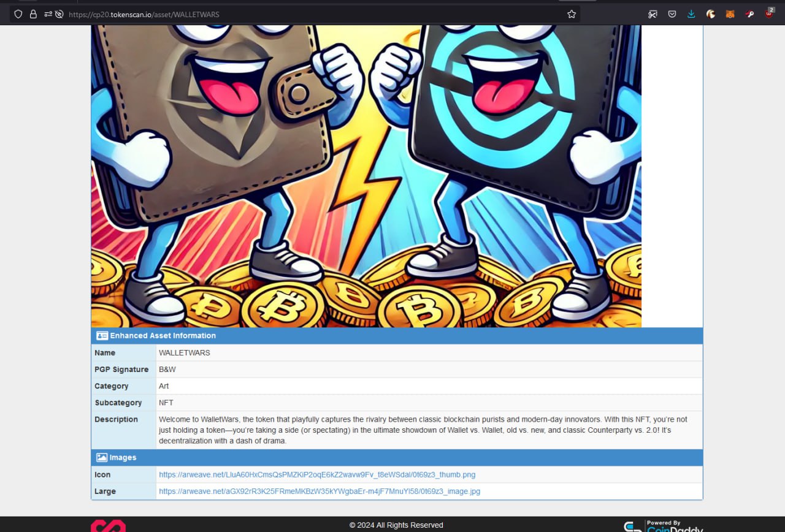Click the address bar URL field
Image resolution: width=785 pixels, height=532 pixels.
tap(294, 14)
